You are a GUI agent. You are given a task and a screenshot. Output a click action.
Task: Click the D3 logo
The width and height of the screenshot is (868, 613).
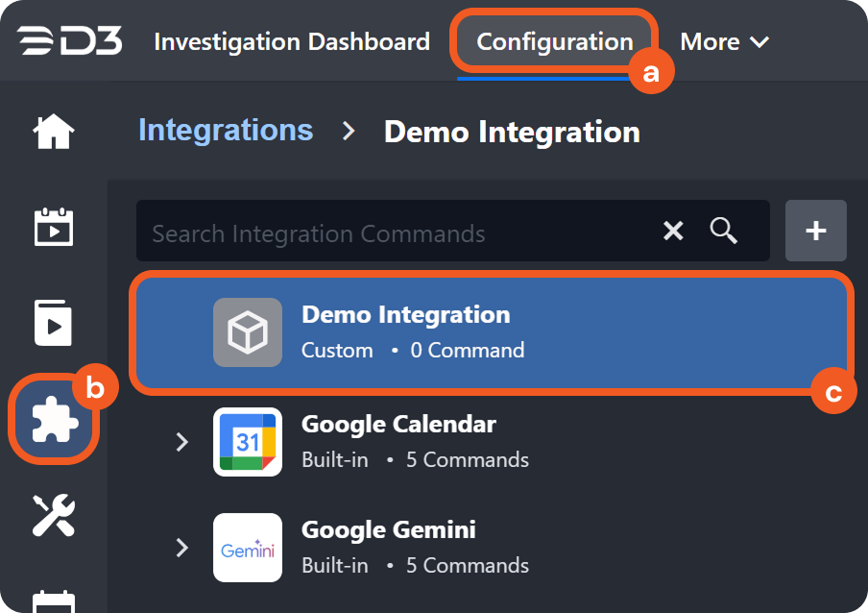69,42
